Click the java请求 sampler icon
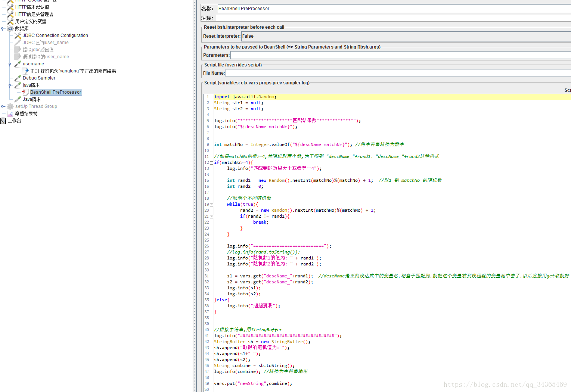 coord(18,85)
